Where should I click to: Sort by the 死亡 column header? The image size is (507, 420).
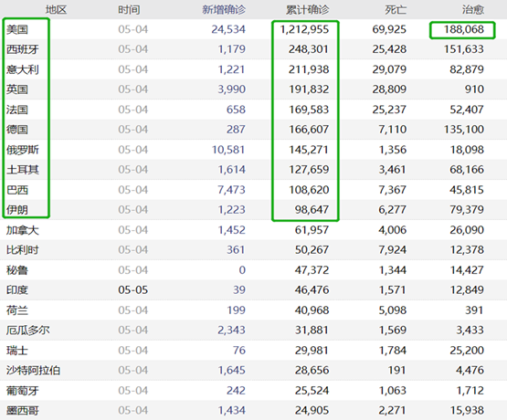click(x=396, y=10)
